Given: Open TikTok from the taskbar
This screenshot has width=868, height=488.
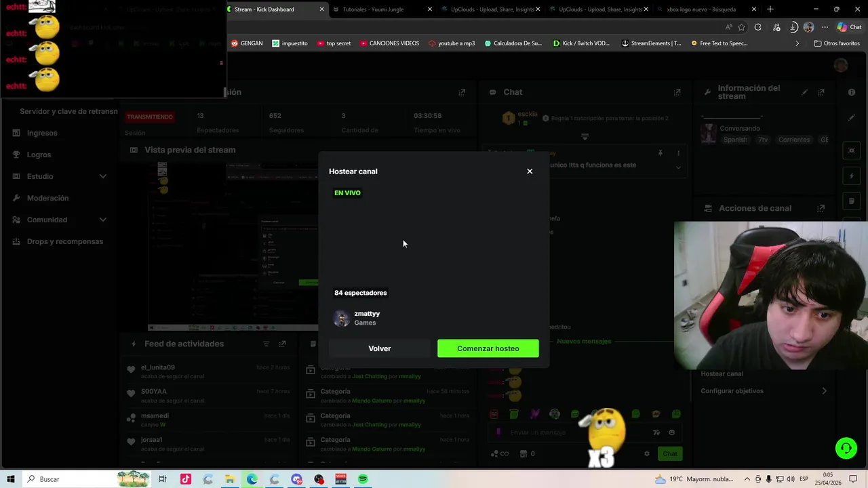Looking at the screenshot, I should [x=185, y=479].
